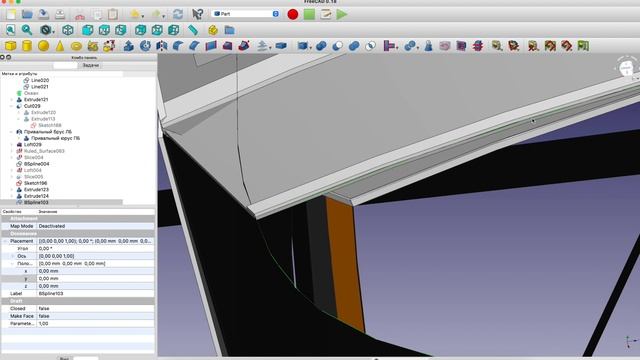Click the Map Mode value Deactivated

pos(96,226)
